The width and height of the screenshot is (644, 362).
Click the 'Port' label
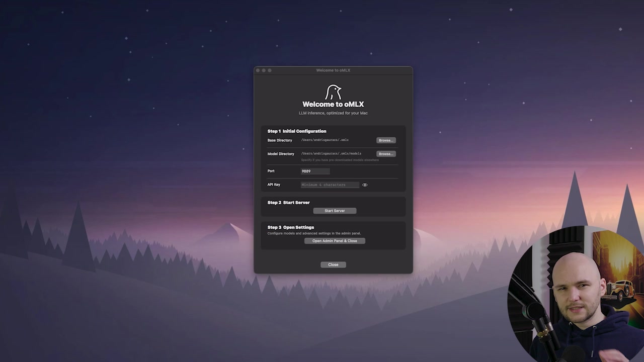click(271, 171)
